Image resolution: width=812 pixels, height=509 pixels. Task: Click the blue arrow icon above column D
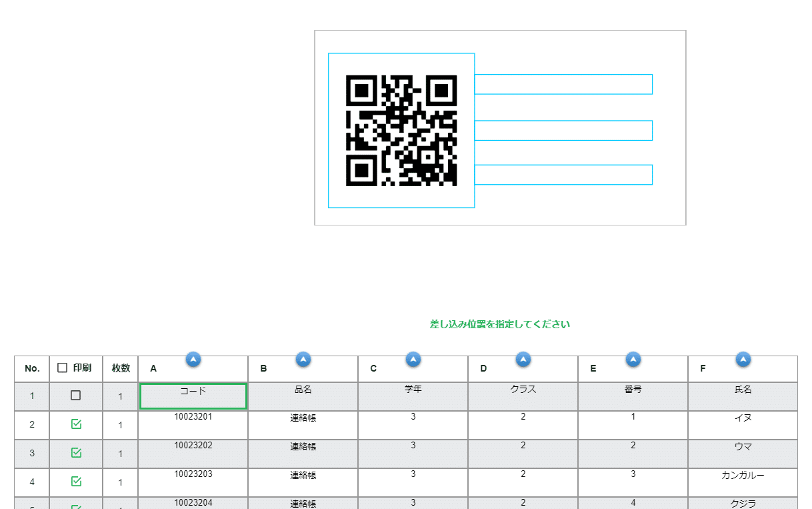pos(523,359)
